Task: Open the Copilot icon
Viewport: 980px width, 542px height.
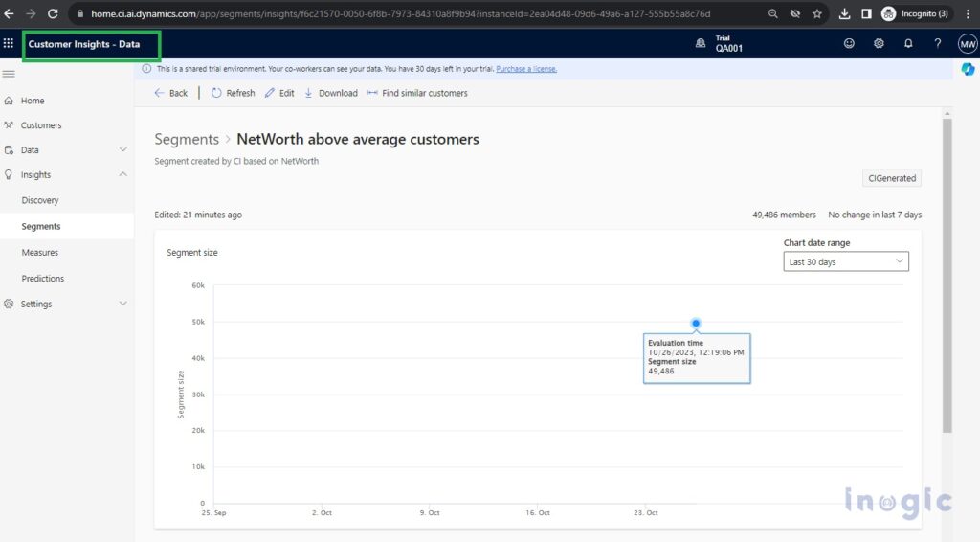Action: 968,69
